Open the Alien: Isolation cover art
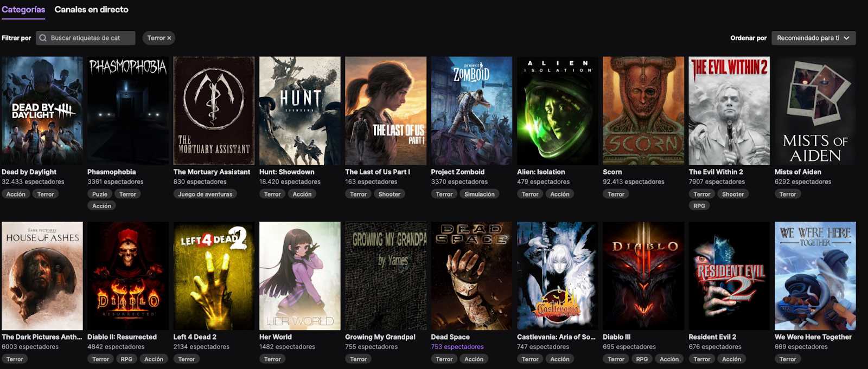This screenshot has height=369, width=868. coord(558,111)
